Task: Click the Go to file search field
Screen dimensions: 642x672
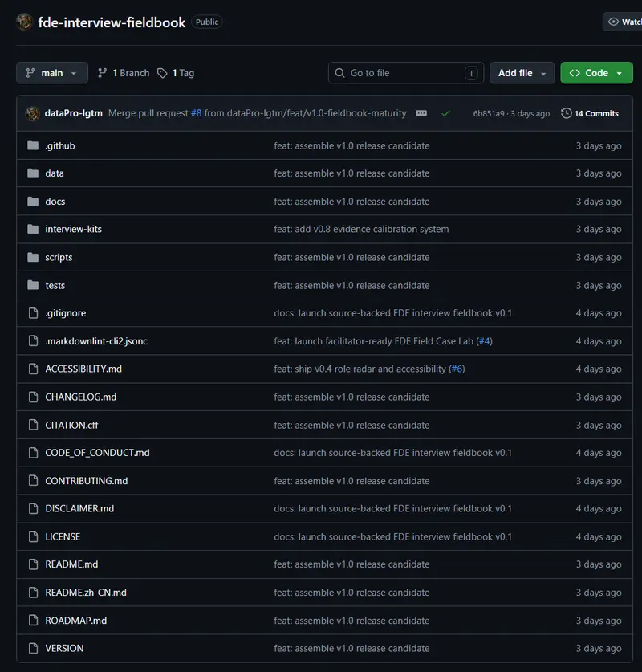Action: coord(406,73)
